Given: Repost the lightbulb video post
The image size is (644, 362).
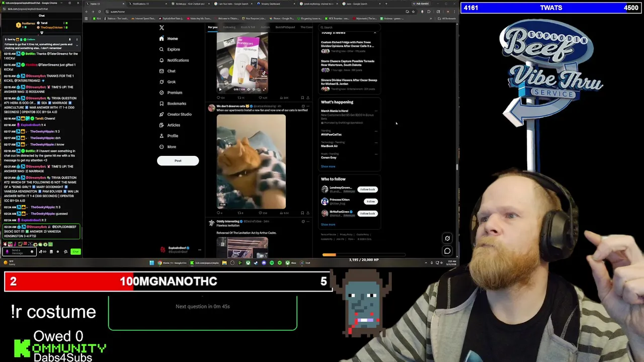Looking at the screenshot, I should coord(240,98).
